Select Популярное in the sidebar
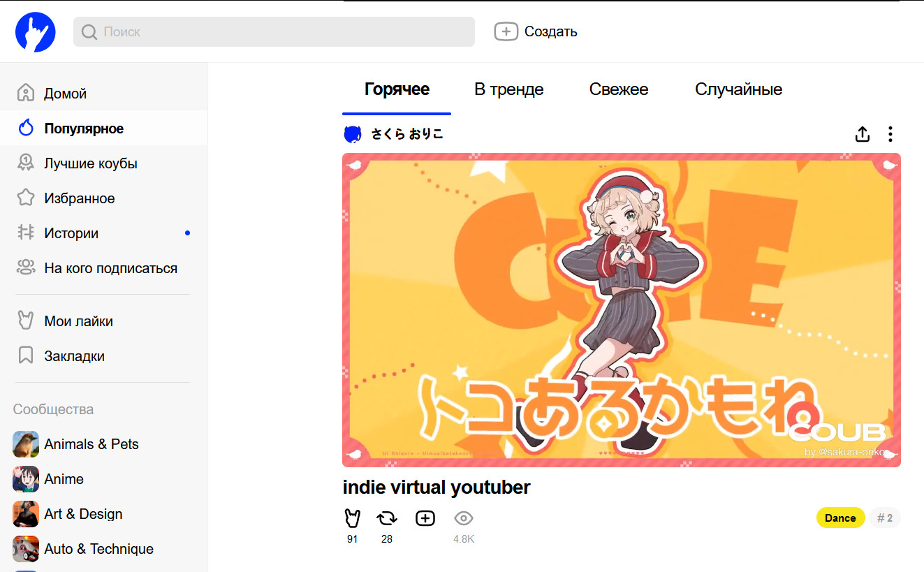Screen dimensions: 924x572 [x=103, y=129]
